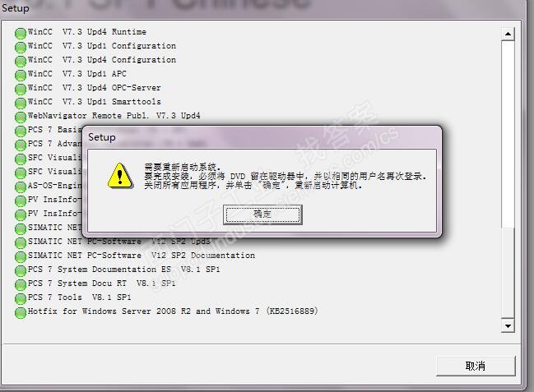Select text 'WinCC V7.3 Upd1 Smarttools'
Viewport: 534px width, 392px height.
click(95, 101)
